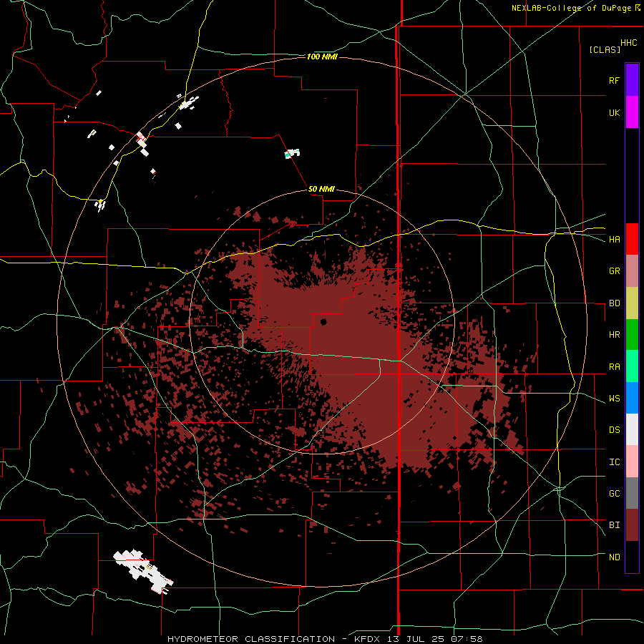Select the GR pink legend swatch
Viewport: 644px width, 644px height.
pos(632,270)
